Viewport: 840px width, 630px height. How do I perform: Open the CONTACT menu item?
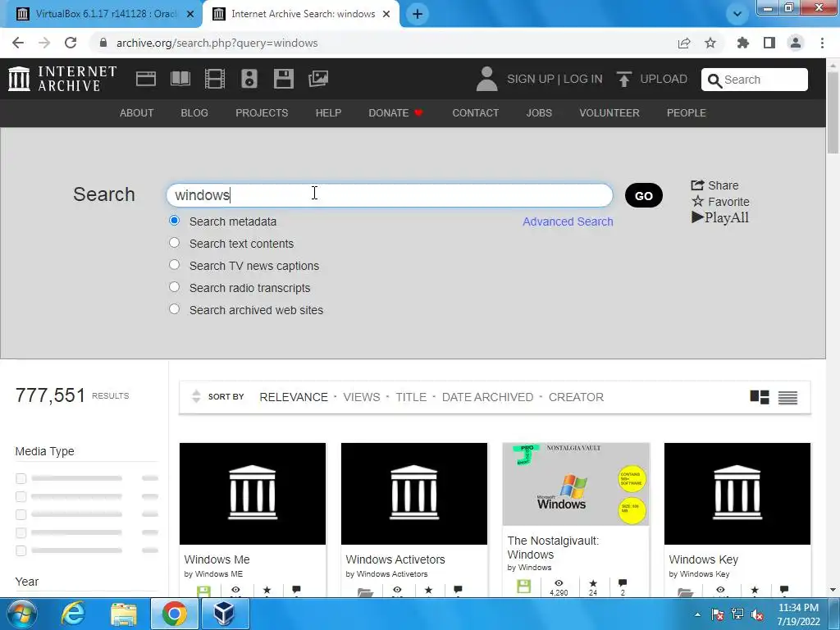[x=475, y=113]
